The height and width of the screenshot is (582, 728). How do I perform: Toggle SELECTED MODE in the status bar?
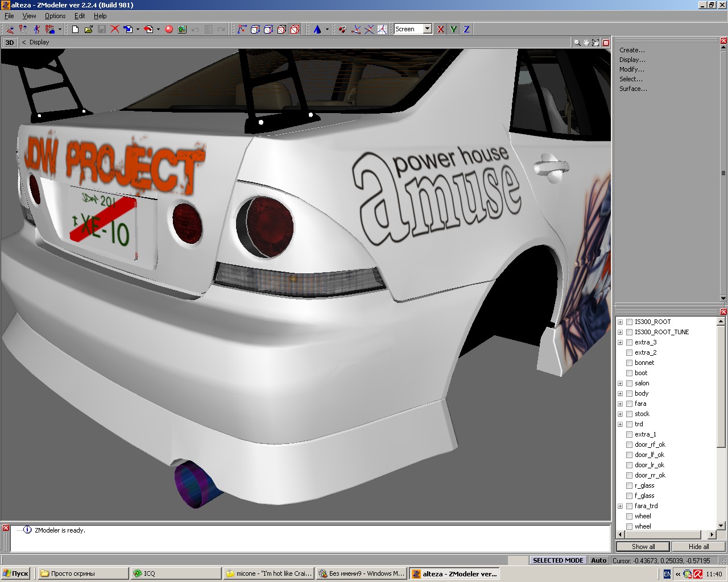[557, 560]
